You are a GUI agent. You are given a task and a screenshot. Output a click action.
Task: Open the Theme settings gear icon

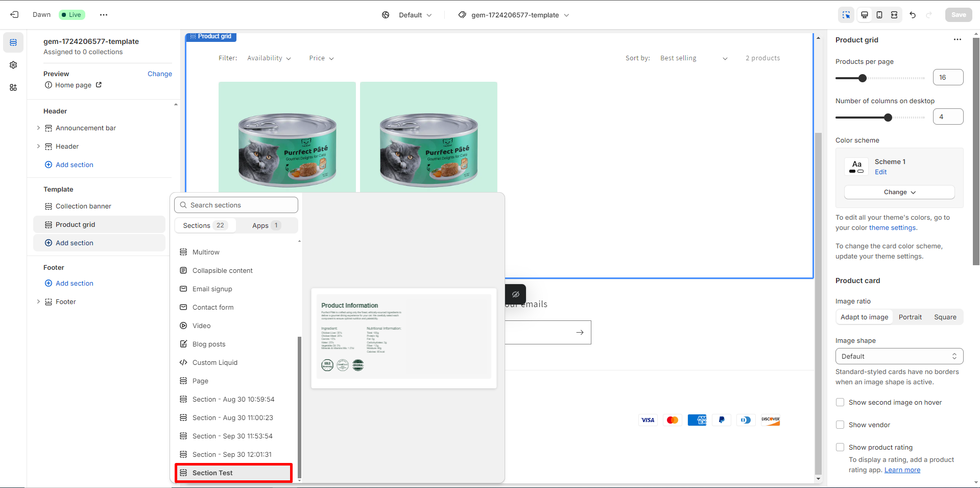13,65
